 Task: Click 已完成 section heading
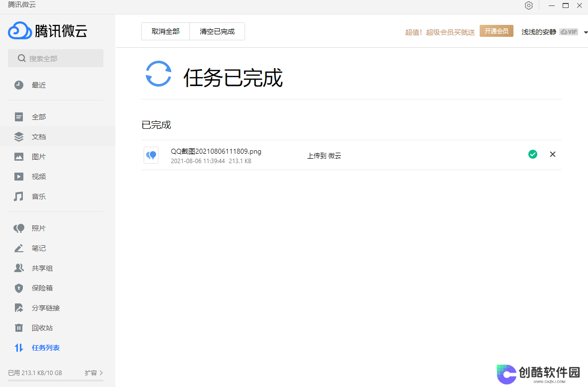[x=156, y=125]
